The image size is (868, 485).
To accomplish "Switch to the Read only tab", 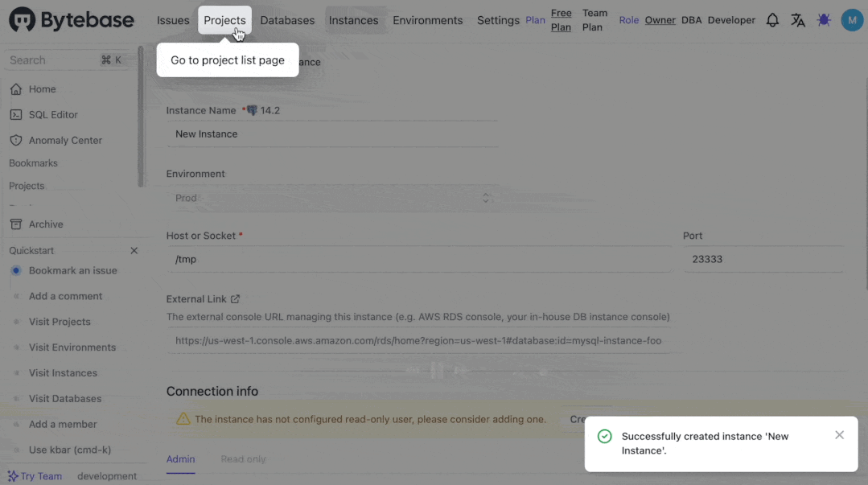I will click(243, 459).
